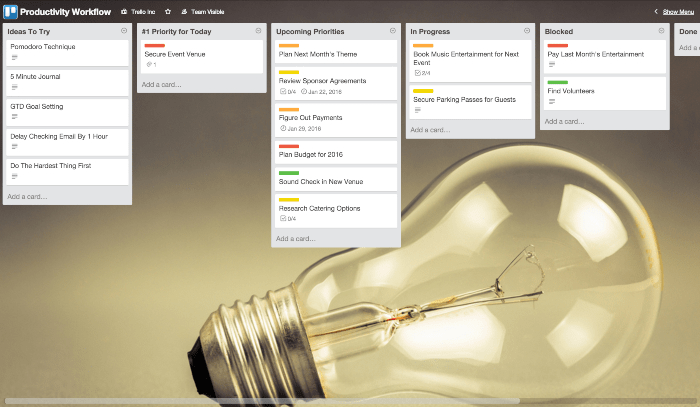Click Productivity Workflow board title
Viewport: 700px width, 407px height.
65,12
